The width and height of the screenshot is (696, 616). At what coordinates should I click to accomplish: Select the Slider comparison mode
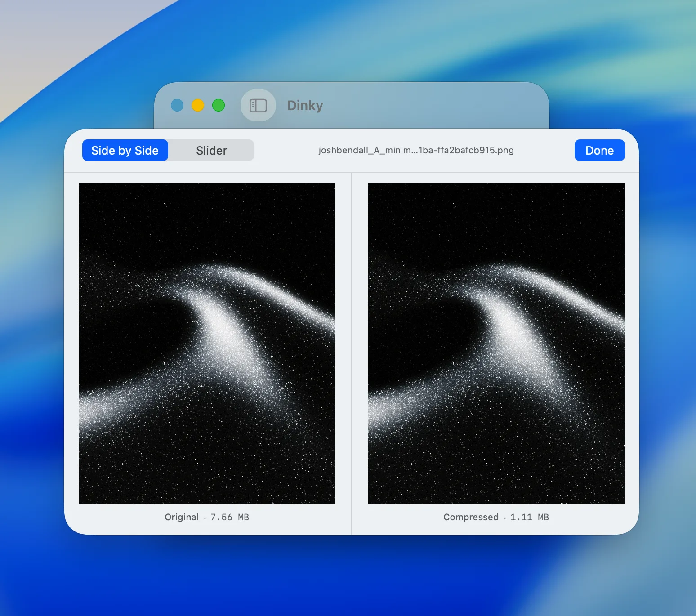[211, 150]
